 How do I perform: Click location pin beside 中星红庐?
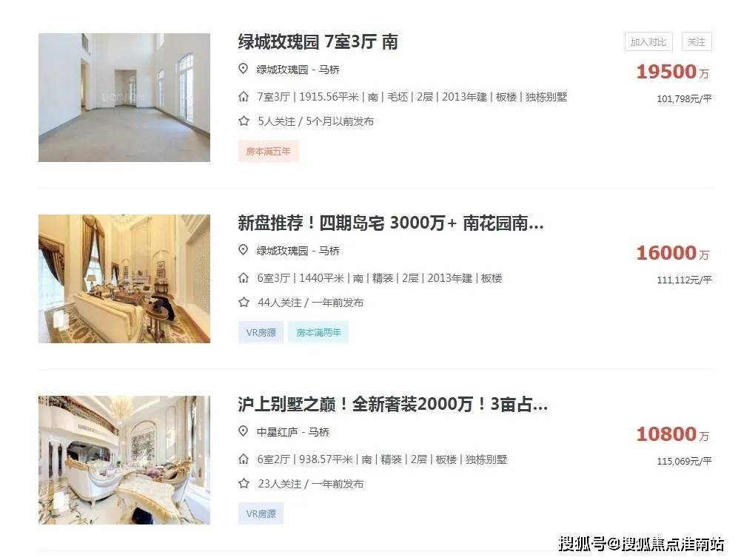[243, 431]
